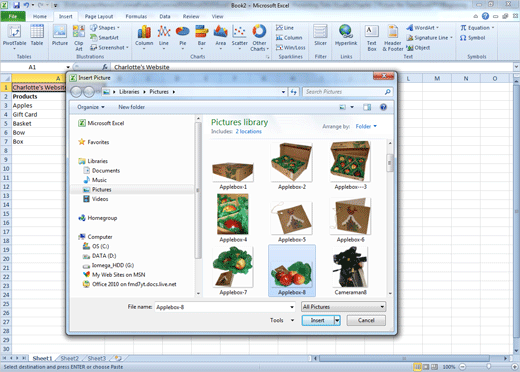Select the Pie chart icon

[182, 36]
